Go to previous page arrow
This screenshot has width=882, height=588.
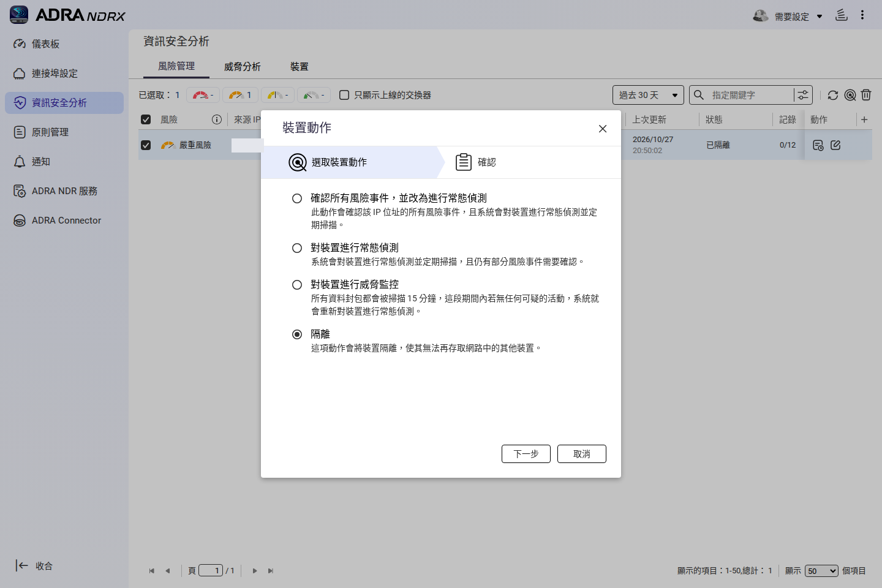pos(167,571)
